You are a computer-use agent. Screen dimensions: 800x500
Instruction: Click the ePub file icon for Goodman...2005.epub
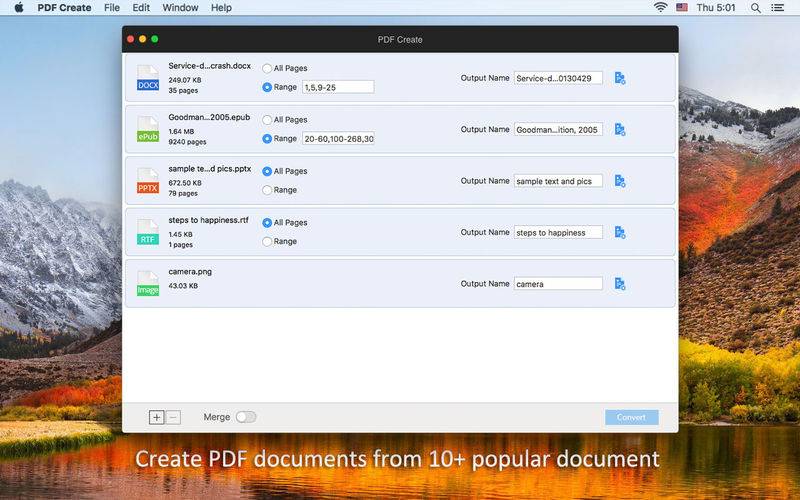click(x=148, y=130)
